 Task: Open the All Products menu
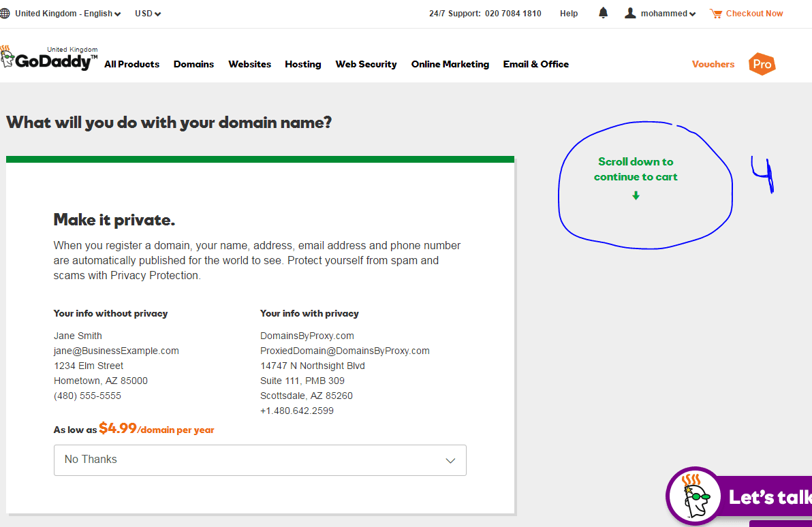(131, 64)
